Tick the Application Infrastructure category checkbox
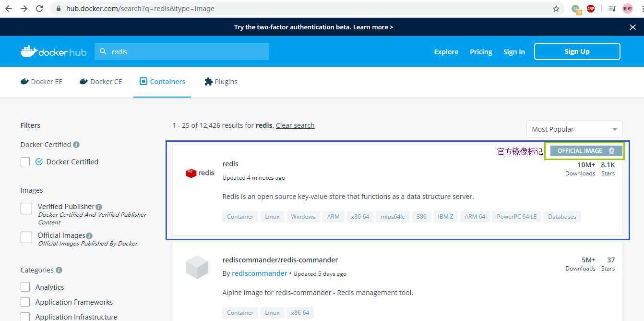 pyautogui.click(x=25, y=317)
